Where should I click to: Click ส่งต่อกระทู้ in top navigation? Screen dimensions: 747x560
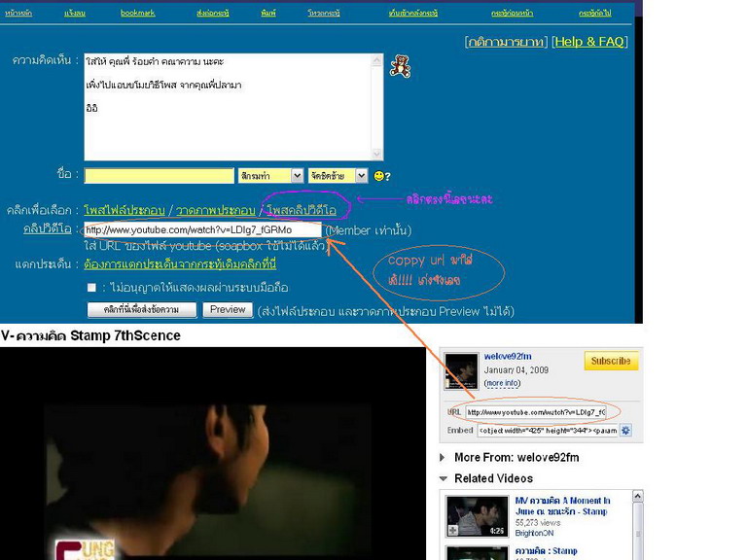click(x=212, y=13)
